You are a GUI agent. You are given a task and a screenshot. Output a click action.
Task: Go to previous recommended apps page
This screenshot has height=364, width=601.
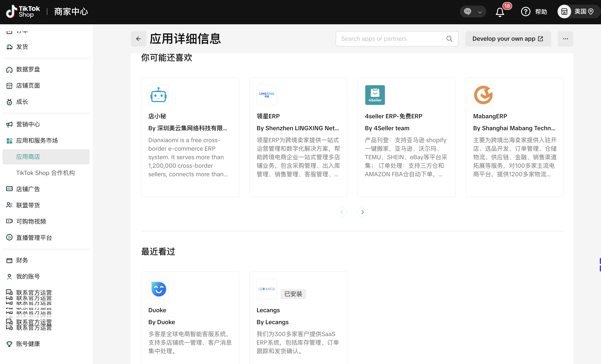(x=341, y=212)
